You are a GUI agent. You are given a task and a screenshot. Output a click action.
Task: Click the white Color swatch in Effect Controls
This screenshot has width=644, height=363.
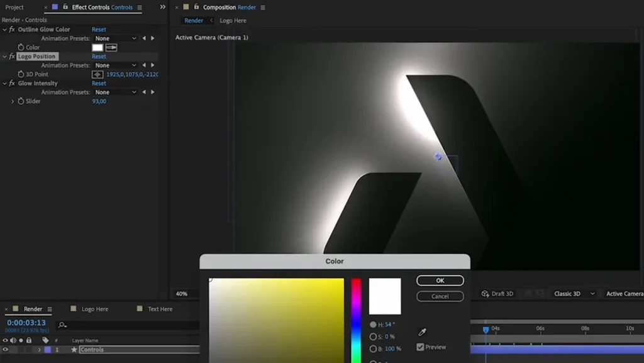(x=97, y=48)
